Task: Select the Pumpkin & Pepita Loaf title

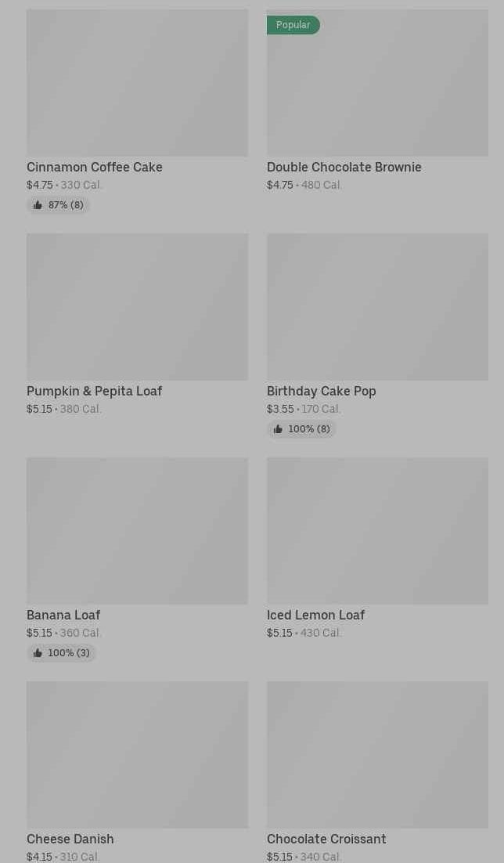Action: coord(94,391)
